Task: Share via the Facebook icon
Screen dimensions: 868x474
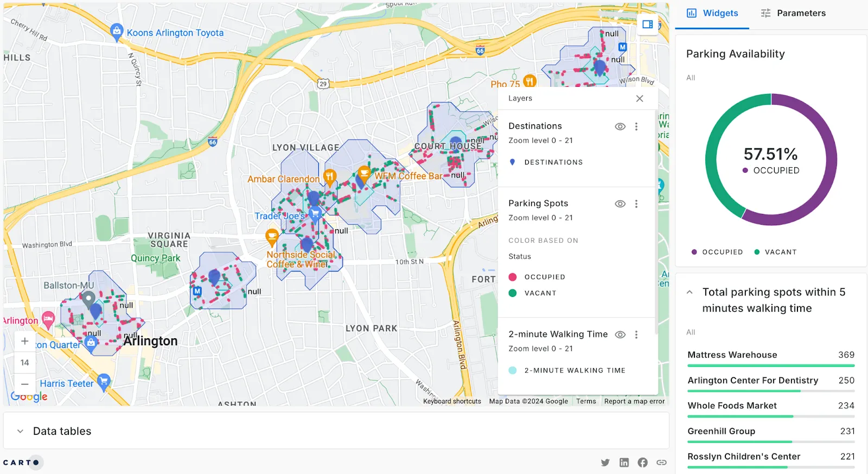Action: tap(642, 463)
